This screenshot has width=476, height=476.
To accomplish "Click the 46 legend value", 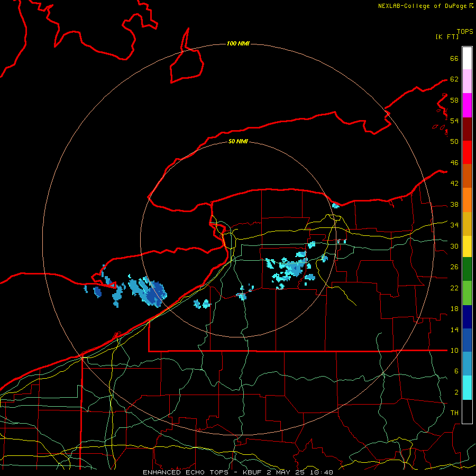I will 454,163.
